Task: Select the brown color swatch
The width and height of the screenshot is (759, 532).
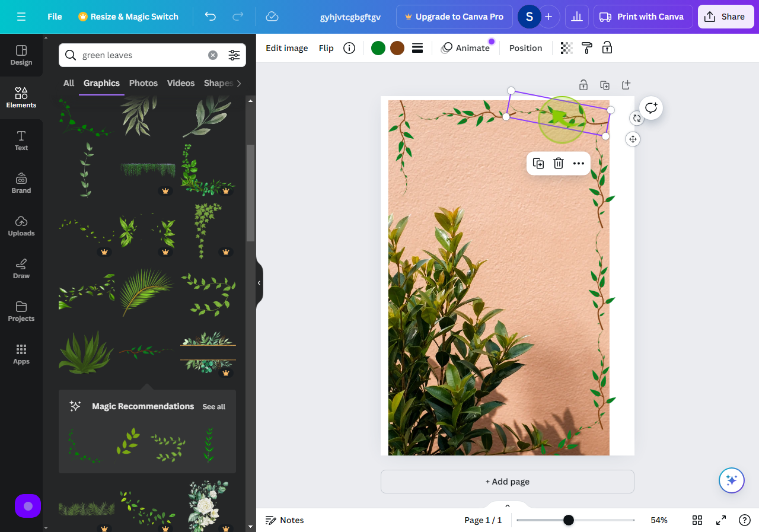Action: pos(397,48)
